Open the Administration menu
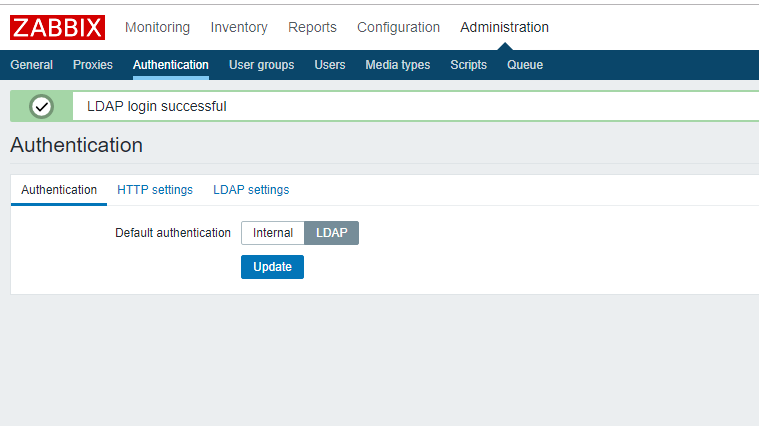The width and height of the screenshot is (759, 426). (504, 27)
